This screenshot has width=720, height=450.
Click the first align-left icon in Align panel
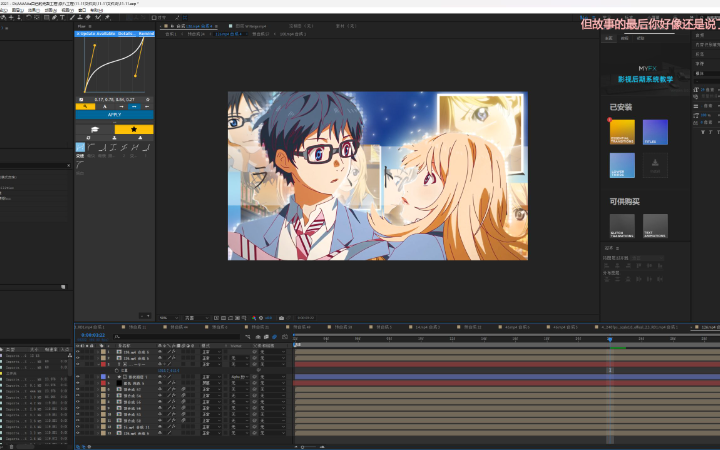tap(607, 266)
